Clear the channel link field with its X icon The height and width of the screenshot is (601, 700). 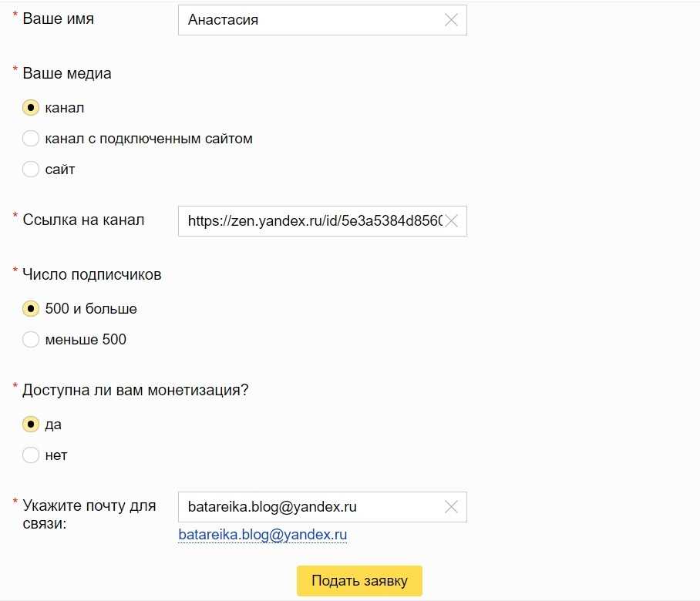(x=452, y=221)
